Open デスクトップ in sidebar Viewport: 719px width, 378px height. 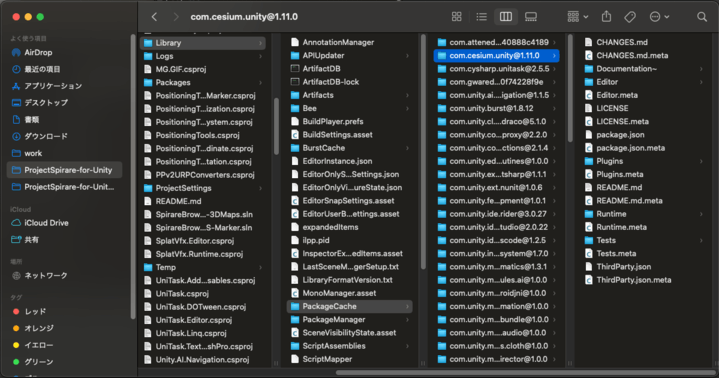point(64,103)
